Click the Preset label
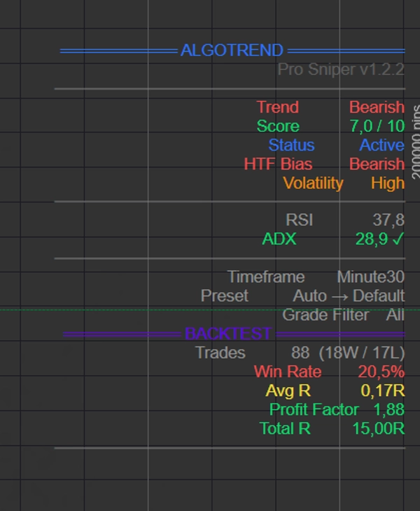The height and width of the screenshot is (511, 420). [x=225, y=296]
